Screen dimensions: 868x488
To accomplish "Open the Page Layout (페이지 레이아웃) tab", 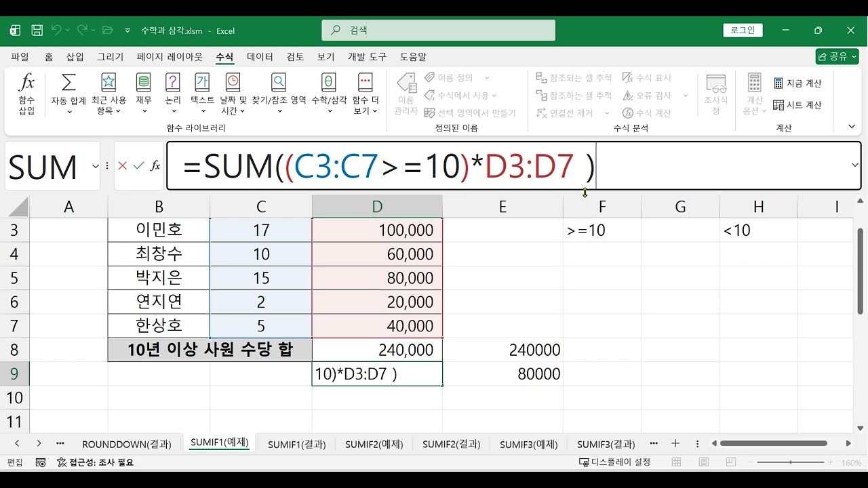I will click(x=170, y=57).
